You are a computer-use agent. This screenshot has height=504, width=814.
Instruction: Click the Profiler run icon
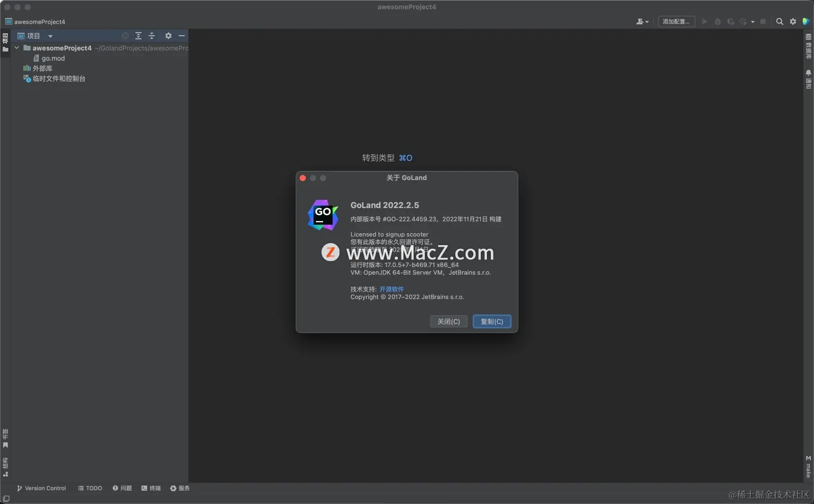743,21
